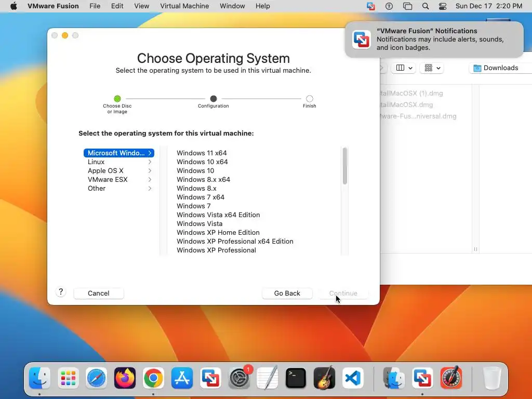This screenshot has width=532, height=399.
Task: Click the help question mark button
Action: [61, 292]
